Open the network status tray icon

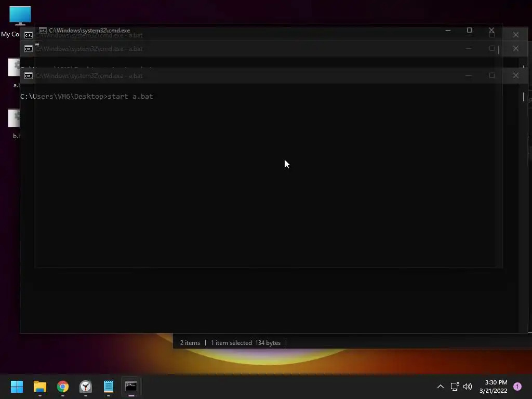(455, 387)
